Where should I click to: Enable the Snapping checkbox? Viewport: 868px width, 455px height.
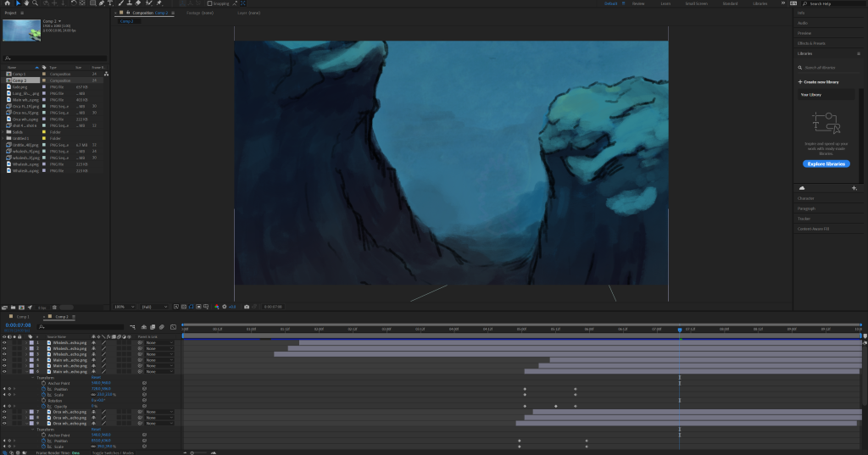point(210,3)
